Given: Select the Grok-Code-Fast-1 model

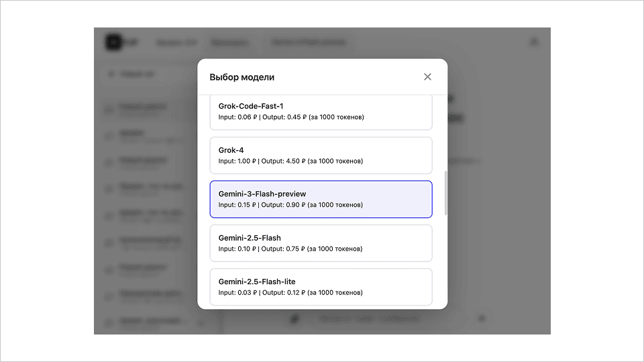Looking at the screenshot, I should pyautogui.click(x=321, y=111).
